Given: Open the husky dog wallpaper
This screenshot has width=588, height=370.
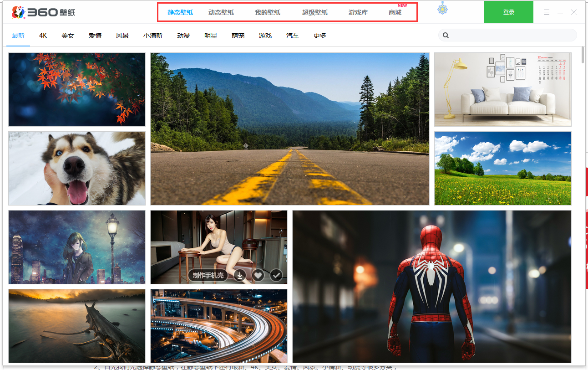Looking at the screenshot, I should tap(77, 169).
